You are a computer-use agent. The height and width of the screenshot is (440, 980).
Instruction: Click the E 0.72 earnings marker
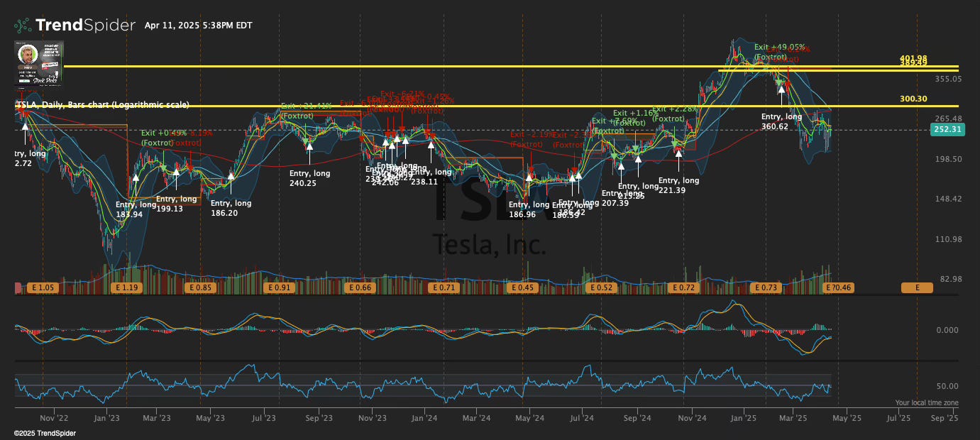683,288
